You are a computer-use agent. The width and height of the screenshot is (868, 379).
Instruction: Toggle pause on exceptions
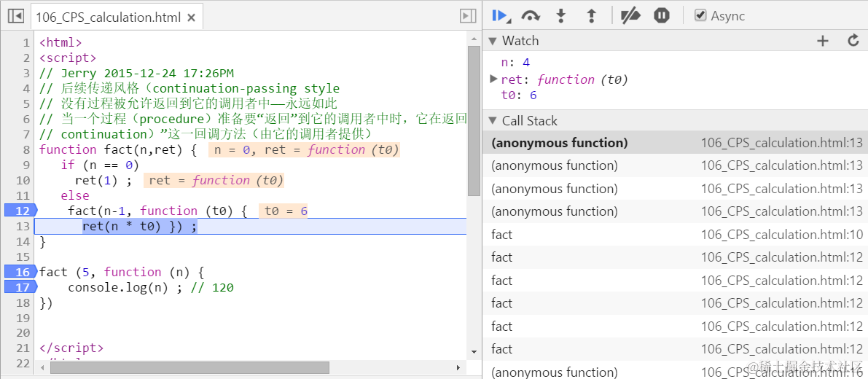[662, 16]
